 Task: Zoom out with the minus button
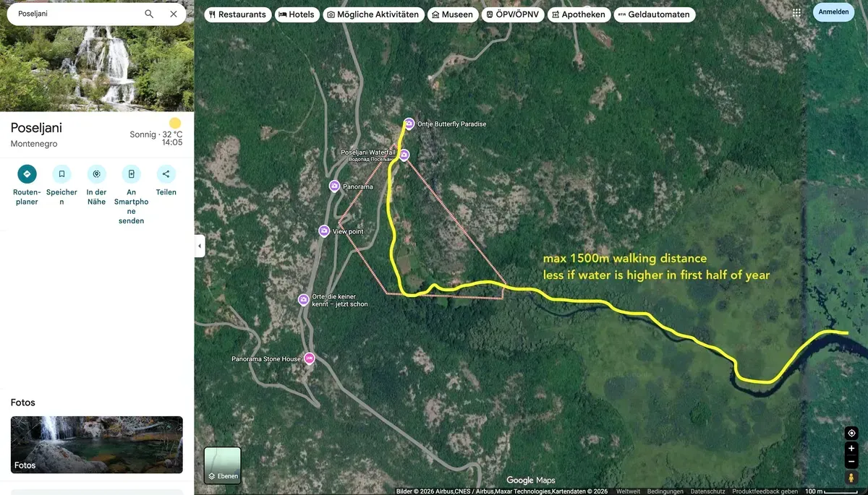click(x=851, y=462)
